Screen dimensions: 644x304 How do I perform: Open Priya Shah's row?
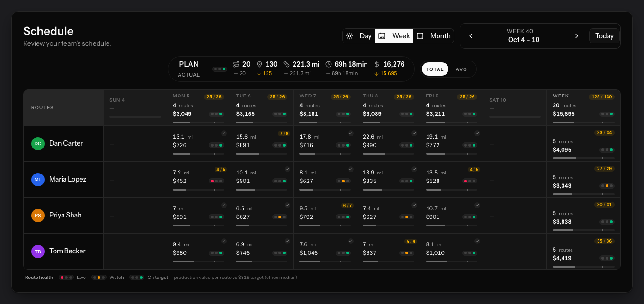pyautogui.click(x=63, y=215)
